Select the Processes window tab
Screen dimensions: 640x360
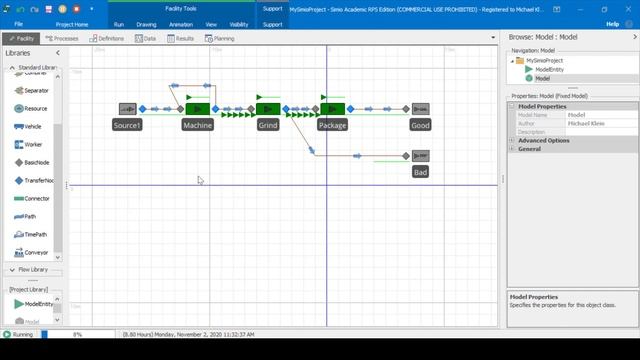[62, 38]
